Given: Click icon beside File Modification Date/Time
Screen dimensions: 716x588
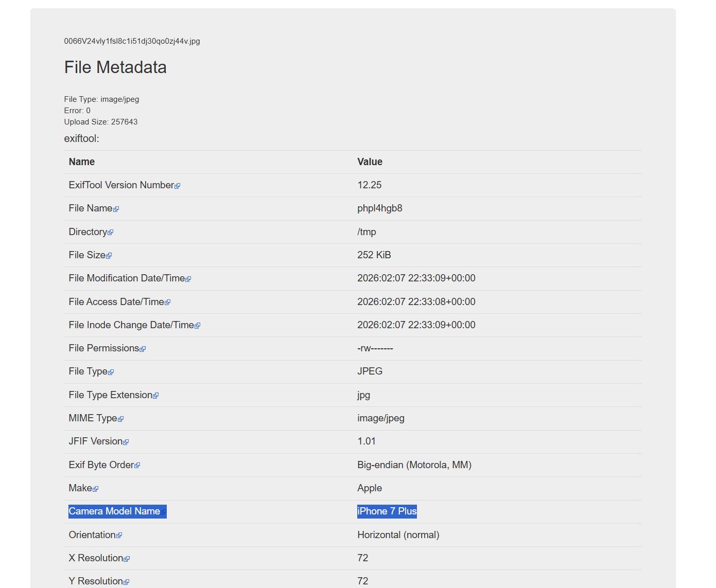Looking at the screenshot, I should [188, 279].
